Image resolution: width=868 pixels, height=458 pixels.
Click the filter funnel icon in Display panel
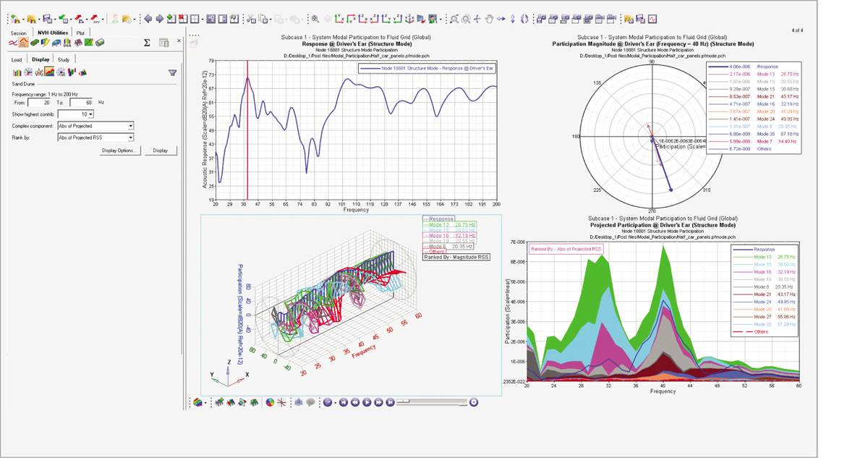[172, 72]
